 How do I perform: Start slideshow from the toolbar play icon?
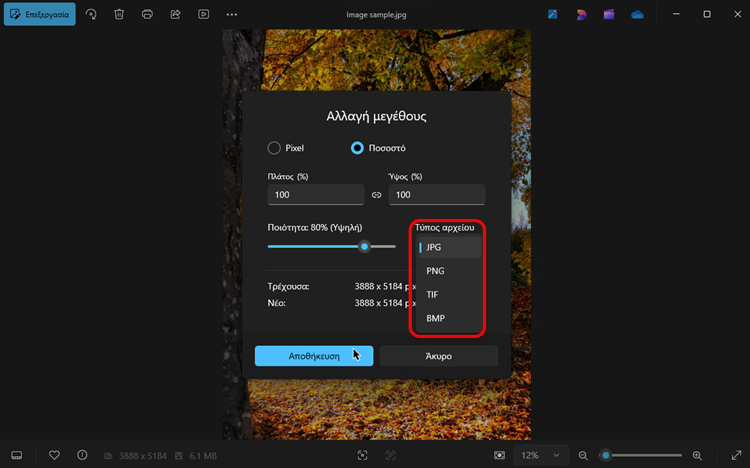pyautogui.click(x=203, y=15)
